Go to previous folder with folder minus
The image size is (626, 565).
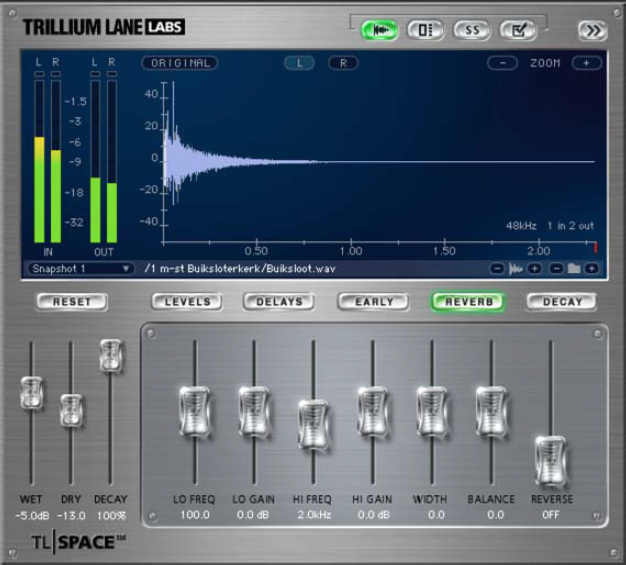(x=556, y=269)
